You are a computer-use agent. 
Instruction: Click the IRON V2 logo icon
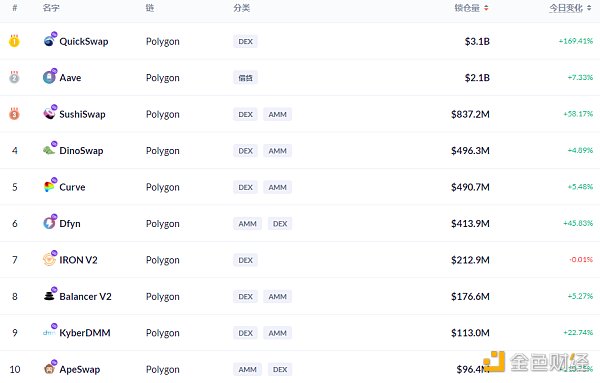[x=49, y=259]
